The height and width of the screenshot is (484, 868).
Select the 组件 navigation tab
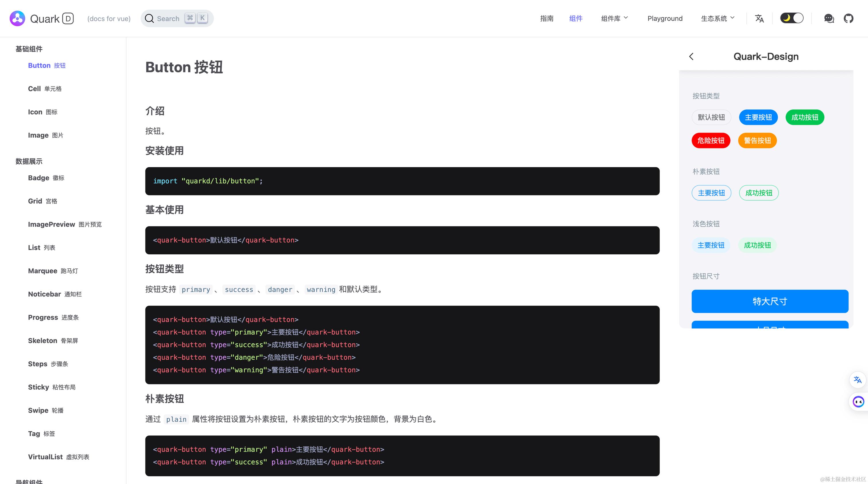click(576, 18)
